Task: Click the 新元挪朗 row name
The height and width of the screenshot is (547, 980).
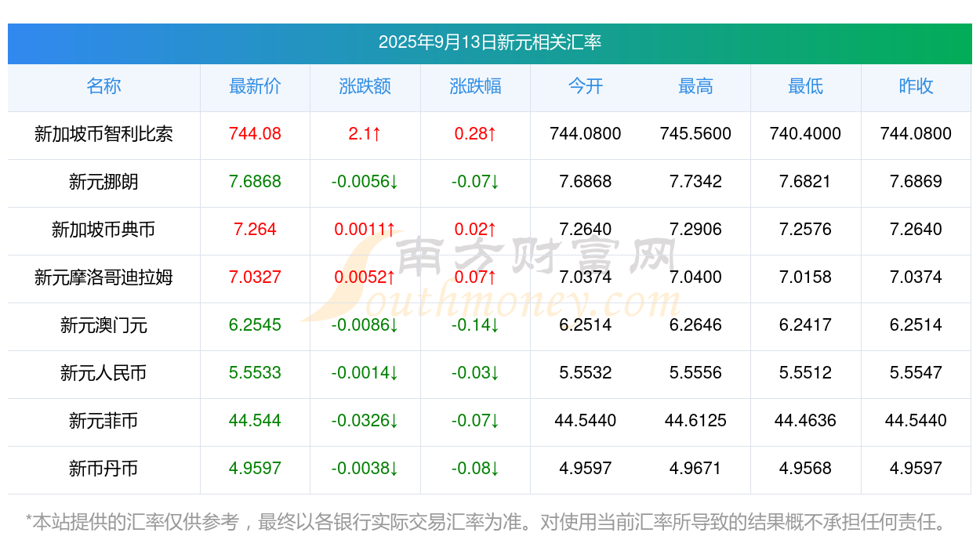Action: click(x=103, y=182)
